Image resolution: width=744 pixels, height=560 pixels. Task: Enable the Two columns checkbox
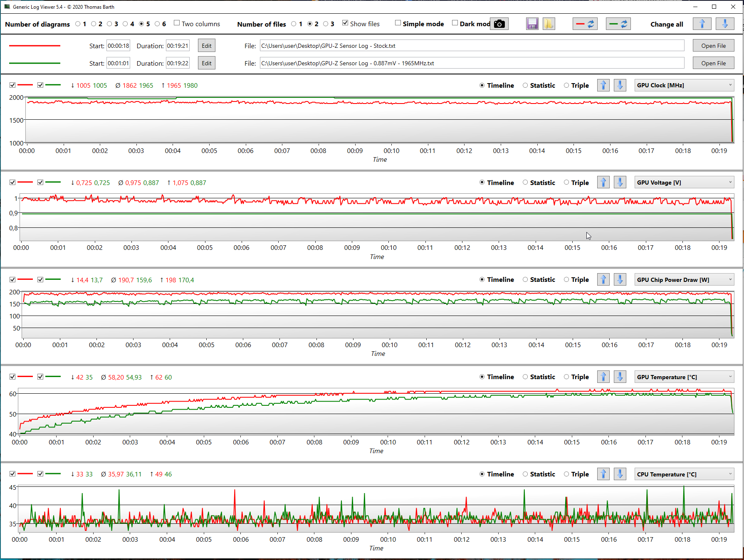click(177, 23)
